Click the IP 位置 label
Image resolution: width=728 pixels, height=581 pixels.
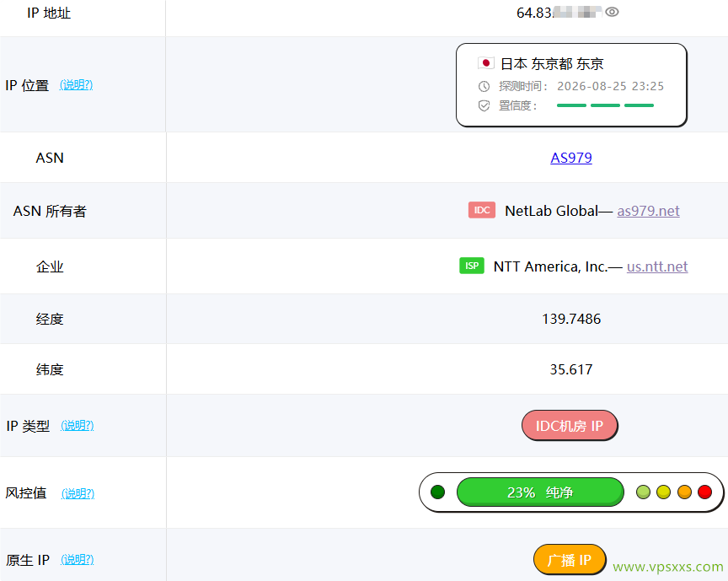point(27,85)
